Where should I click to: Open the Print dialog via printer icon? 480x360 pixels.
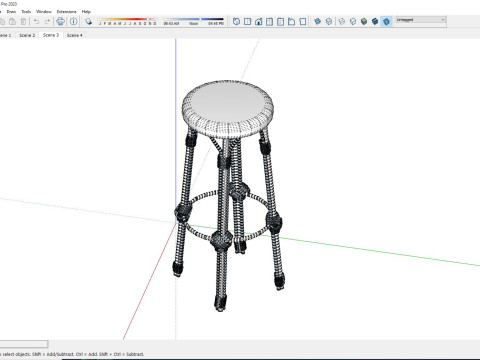[60, 22]
